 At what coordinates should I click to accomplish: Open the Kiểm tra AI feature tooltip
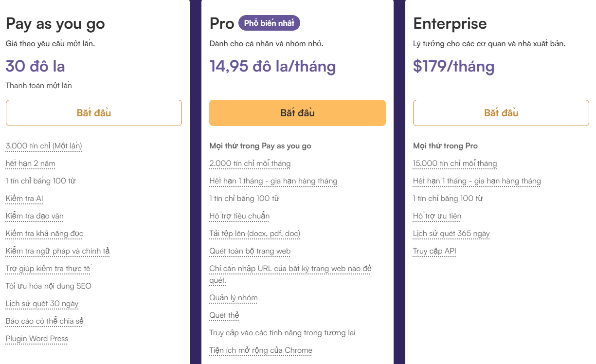[24, 199]
